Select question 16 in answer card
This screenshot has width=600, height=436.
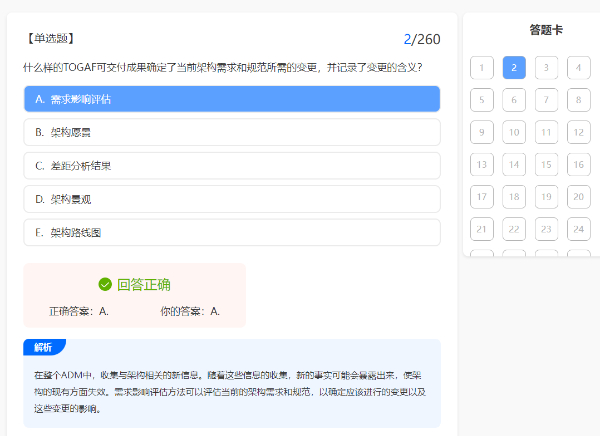579,165
